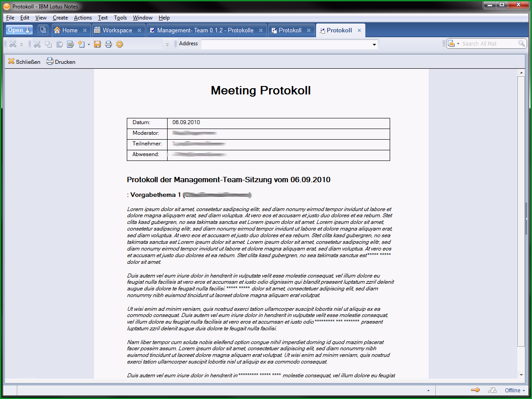Click the Cut scissors icon in the toolbar
The width and height of the screenshot is (532, 399).
(37, 44)
